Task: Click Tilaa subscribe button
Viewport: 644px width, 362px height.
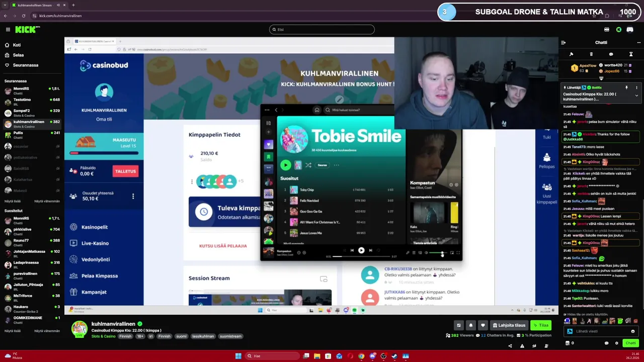Action: coord(541,325)
